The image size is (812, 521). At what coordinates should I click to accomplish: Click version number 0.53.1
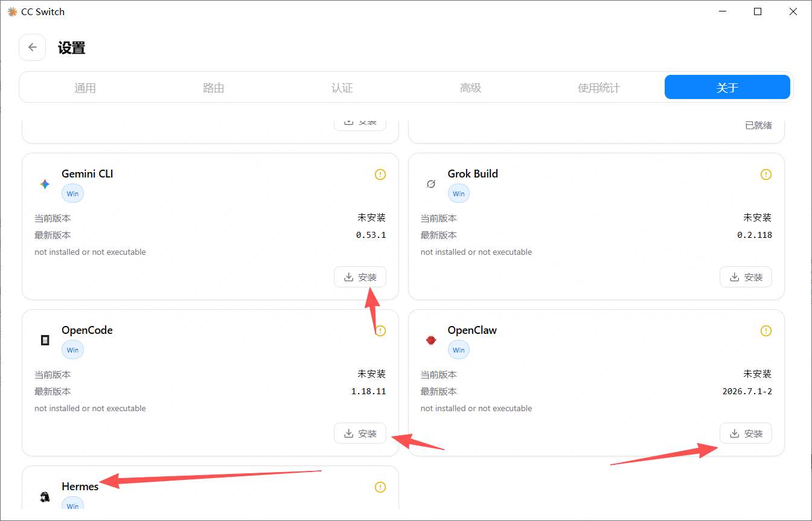tap(371, 235)
